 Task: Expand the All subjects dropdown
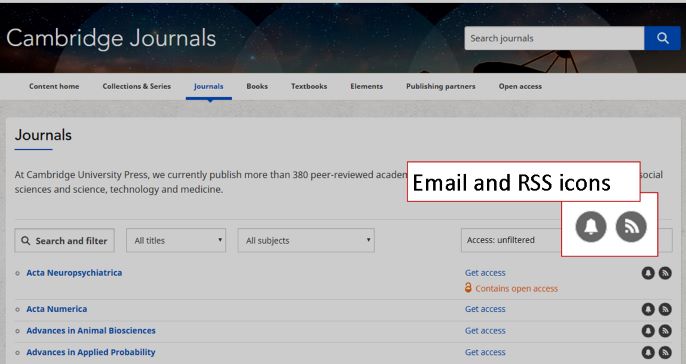tap(306, 241)
